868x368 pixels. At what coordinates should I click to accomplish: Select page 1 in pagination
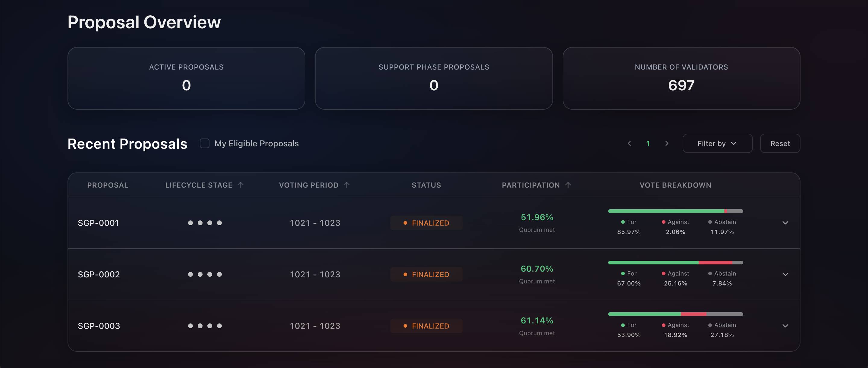coord(648,144)
